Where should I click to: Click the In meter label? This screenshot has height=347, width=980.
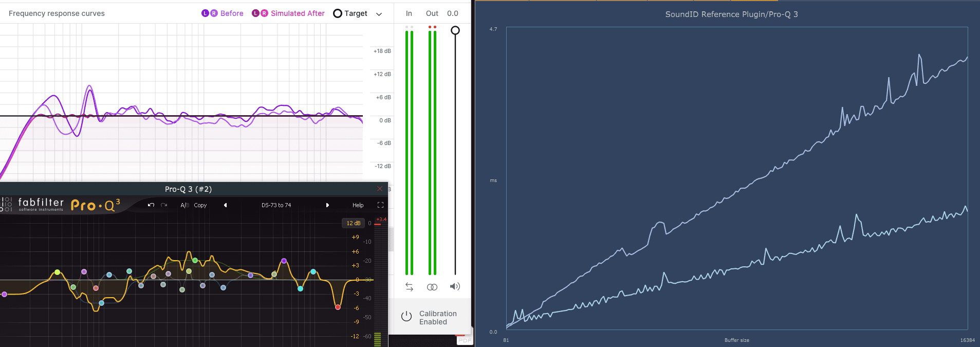(409, 13)
